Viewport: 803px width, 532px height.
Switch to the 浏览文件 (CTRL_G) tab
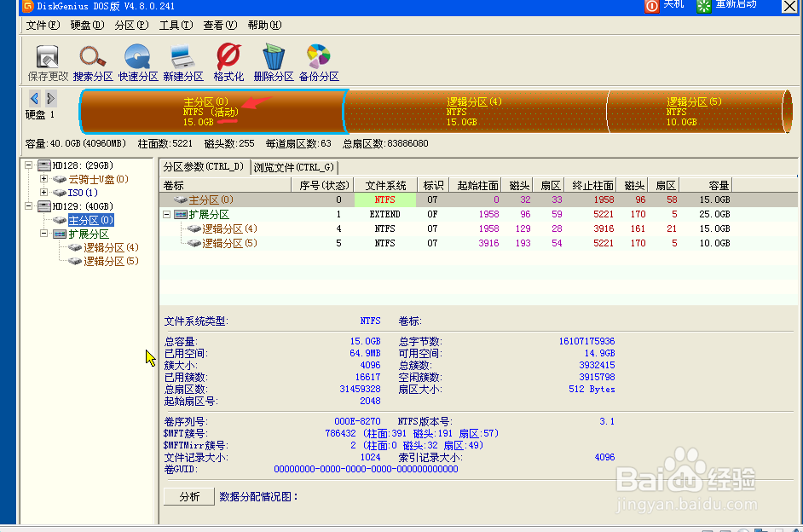[294, 167]
